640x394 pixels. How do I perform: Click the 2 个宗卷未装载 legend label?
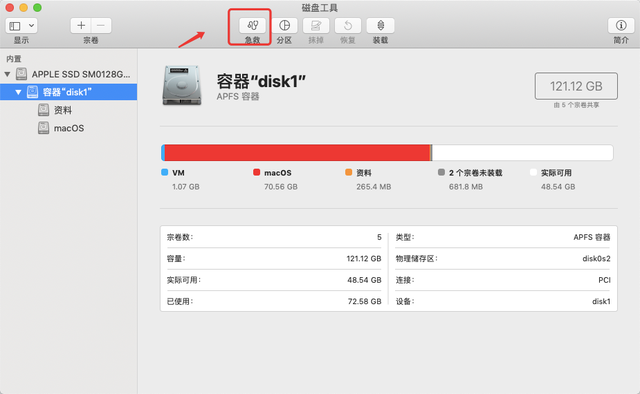[476, 173]
